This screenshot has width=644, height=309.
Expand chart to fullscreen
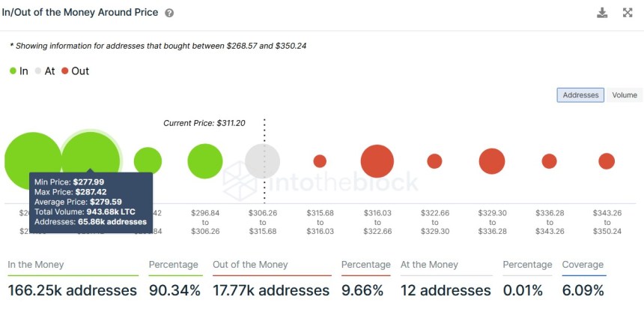click(x=628, y=13)
